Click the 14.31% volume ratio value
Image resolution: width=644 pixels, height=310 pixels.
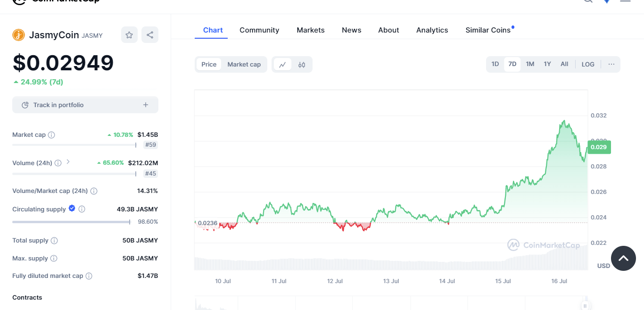148,191
